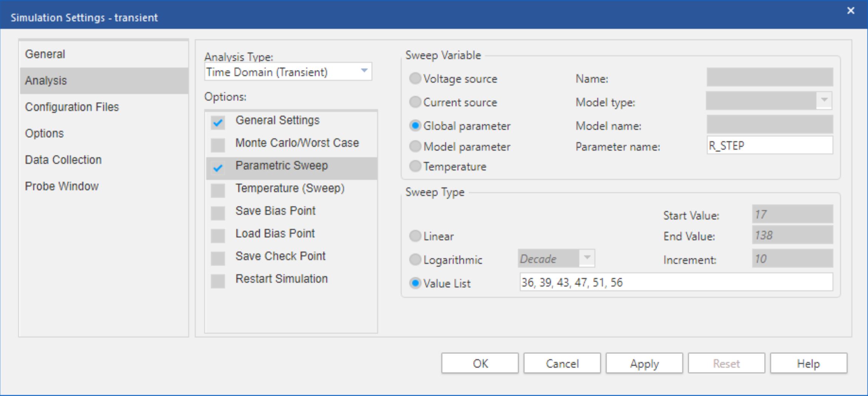Enable the Restart Simulation option
868x396 pixels.
[x=218, y=281]
